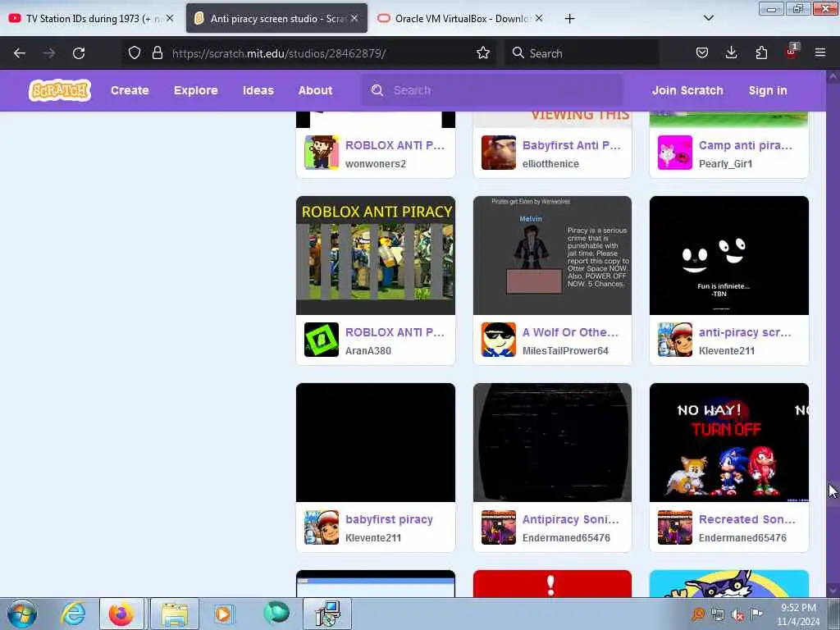Open the Explore menu item
This screenshot has height=630, width=840.
[x=195, y=90]
